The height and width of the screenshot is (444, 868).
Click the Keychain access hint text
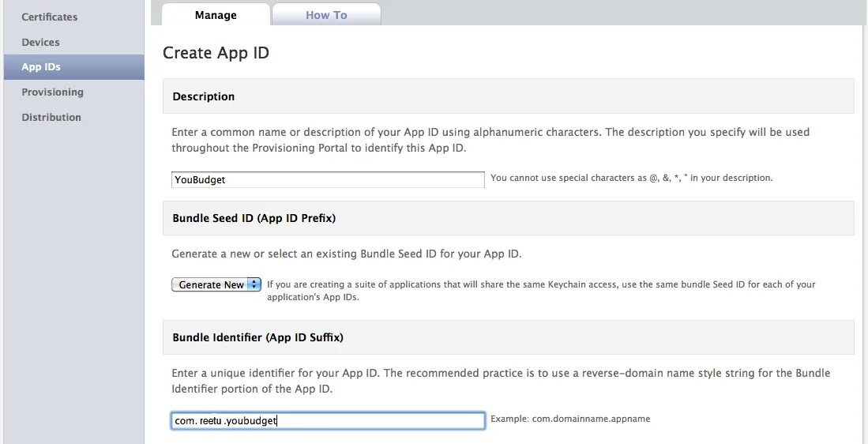click(541, 291)
